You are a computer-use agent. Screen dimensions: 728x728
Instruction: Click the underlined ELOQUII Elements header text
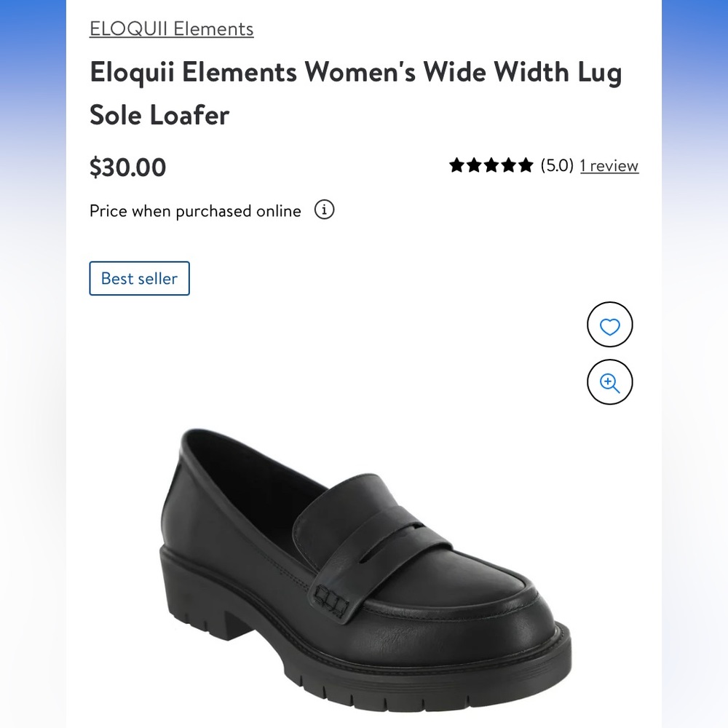click(171, 29)
